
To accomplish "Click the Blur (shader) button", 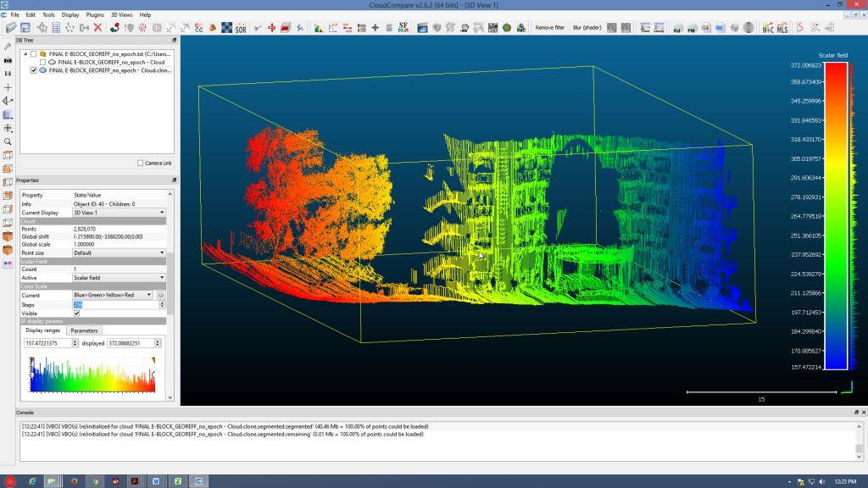I will 587,28.
